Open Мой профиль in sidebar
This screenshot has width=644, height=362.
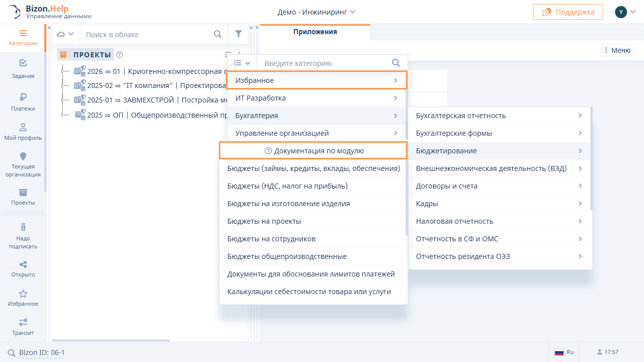[23, 127]
